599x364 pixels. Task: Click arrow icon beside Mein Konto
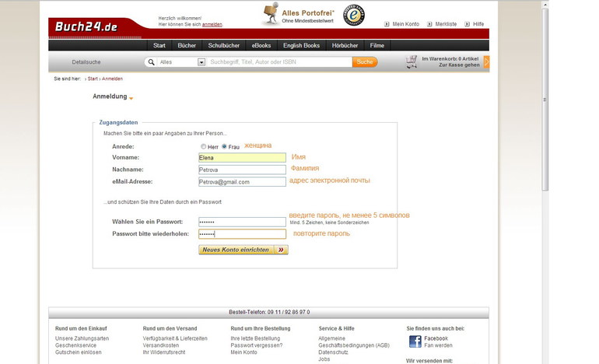point(387,24)
